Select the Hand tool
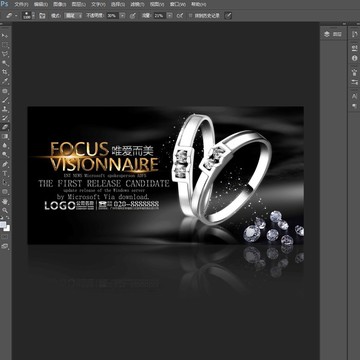The width and height of the screenshot is (360, 360). coord(5,201)
